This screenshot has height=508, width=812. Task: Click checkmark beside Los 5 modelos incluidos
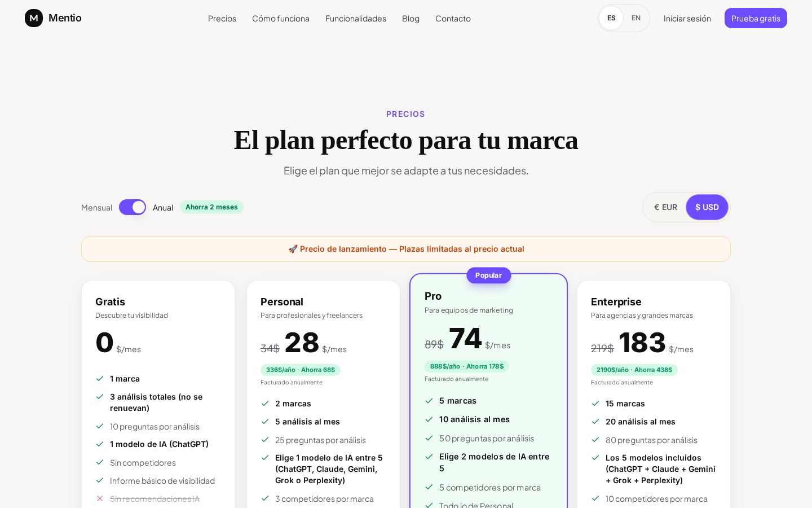coord(595,458)
